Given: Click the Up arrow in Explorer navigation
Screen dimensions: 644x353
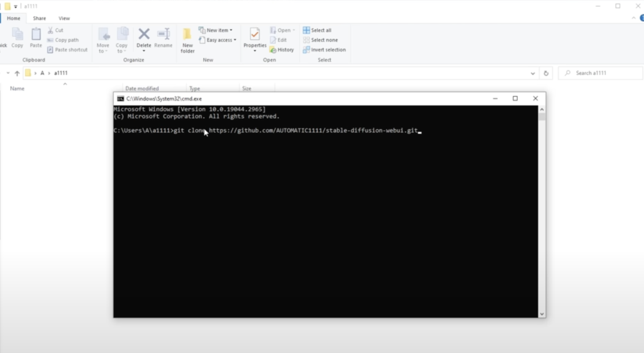Looking at the screenshot, I should click(17, 73).
